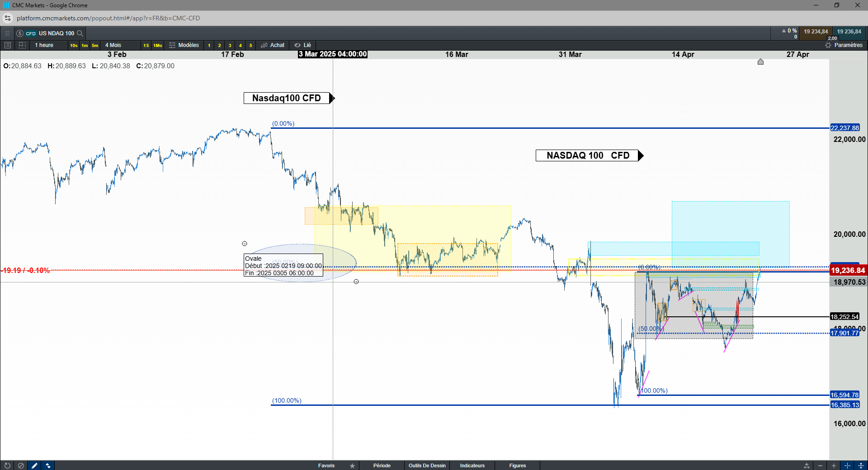Zoom in with the plus icon
The image size is (868, 470).
point(834,465)
